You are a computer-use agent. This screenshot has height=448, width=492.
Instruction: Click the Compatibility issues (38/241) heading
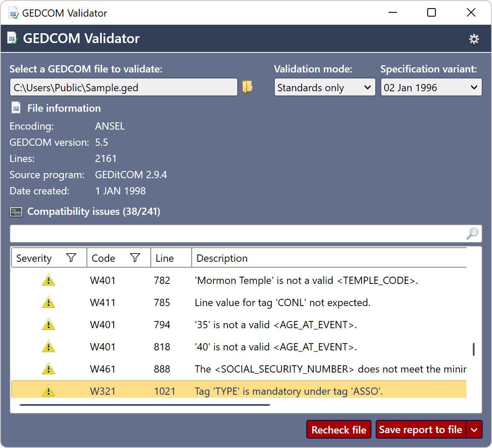point(94,211)
